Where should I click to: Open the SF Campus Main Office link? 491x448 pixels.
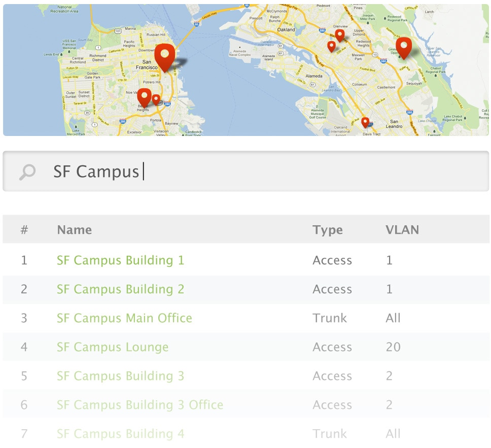click(x=124, y=318)
